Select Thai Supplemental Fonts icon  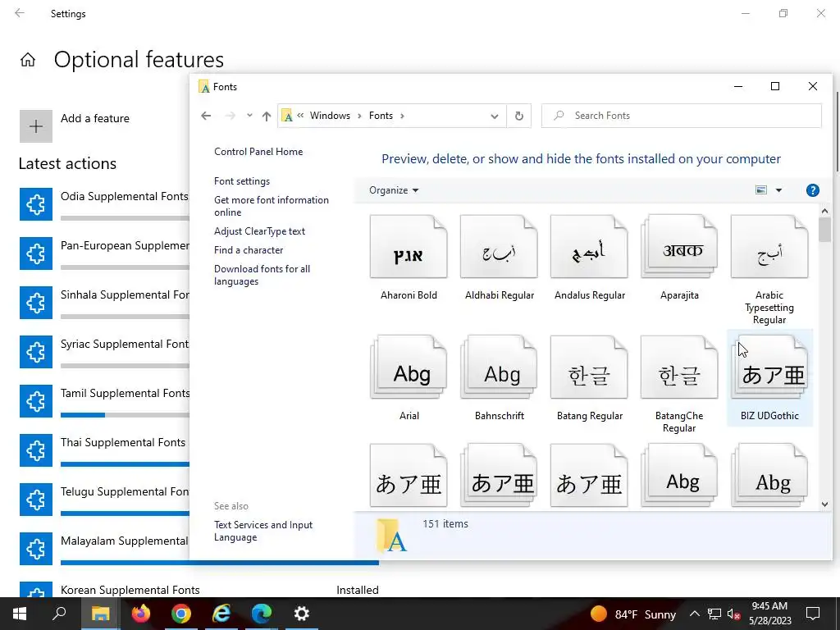coord(36,450)
